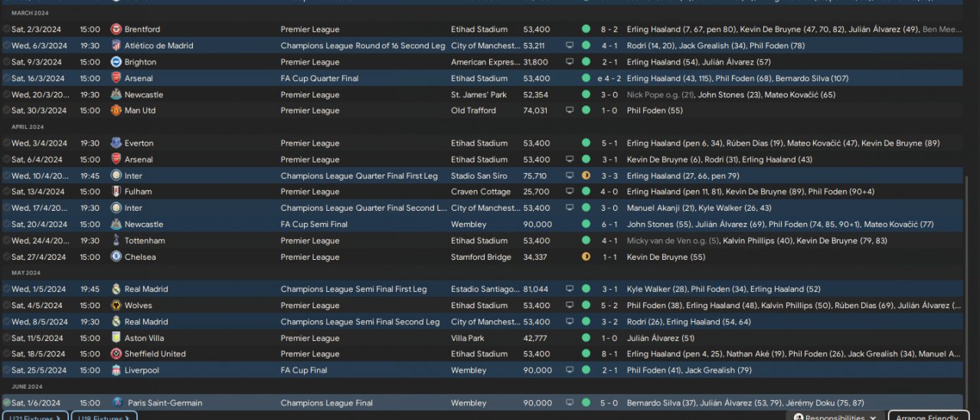Click 'Champions League Semi Final First Leg' text
Viewport: 980px width, 420px height.
coord(354,289)
